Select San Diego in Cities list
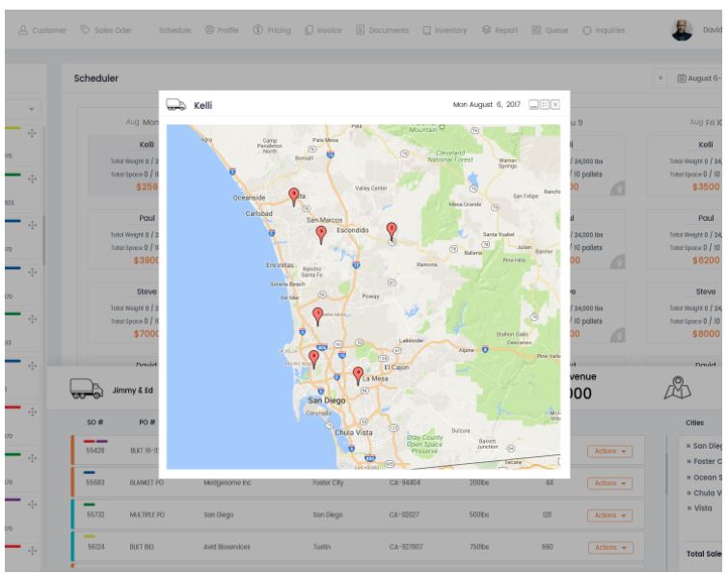 (704, 446)
